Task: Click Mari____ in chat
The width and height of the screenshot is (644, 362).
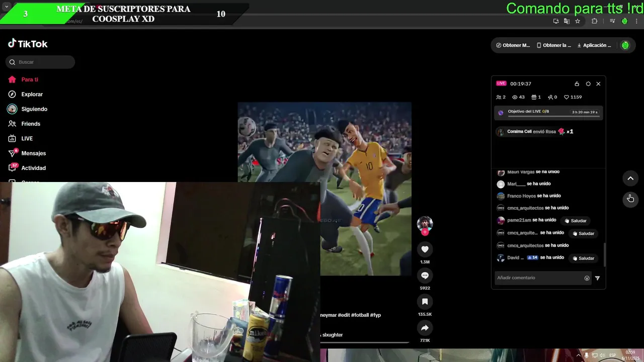Action: click(x=516, y=184)
